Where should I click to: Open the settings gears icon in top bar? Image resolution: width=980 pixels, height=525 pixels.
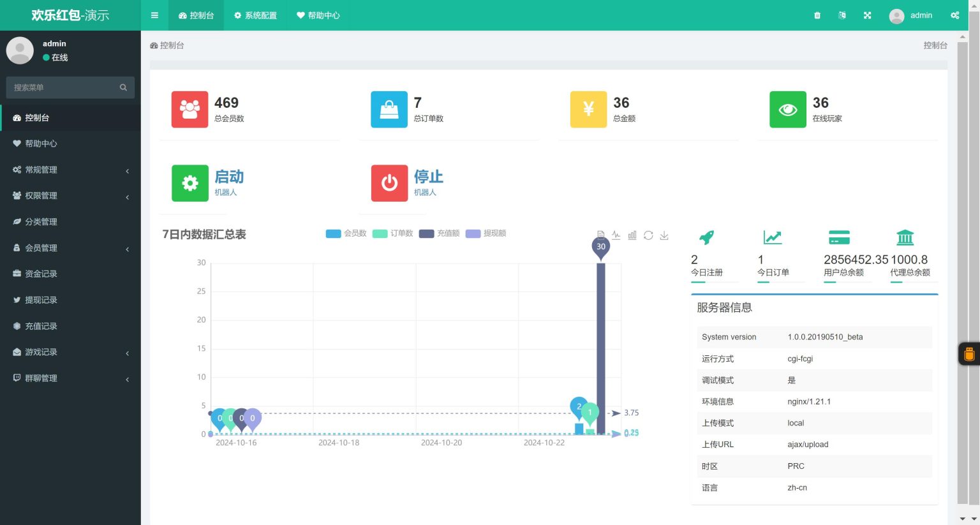click(x=954, y=15)
